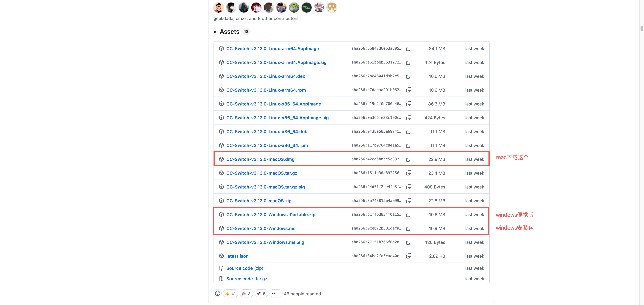Open the BENG contributor avatar
This screenshot has width=644, height=305.
coord(306,8)
